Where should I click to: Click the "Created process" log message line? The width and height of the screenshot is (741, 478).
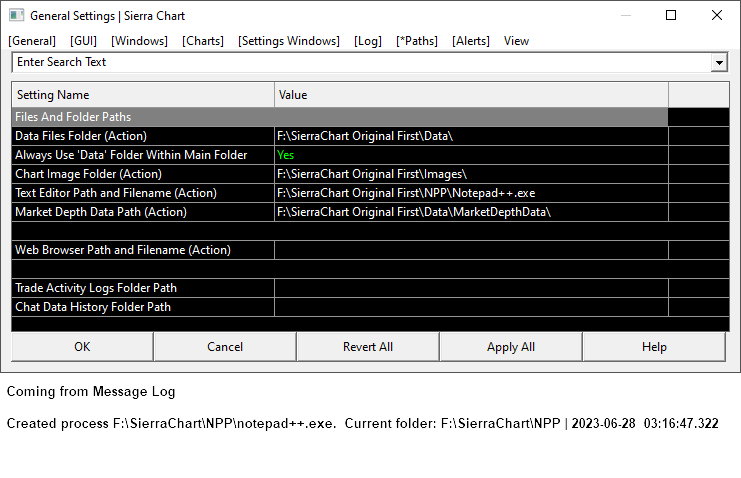pyautogui.click(x=362, y=423)
